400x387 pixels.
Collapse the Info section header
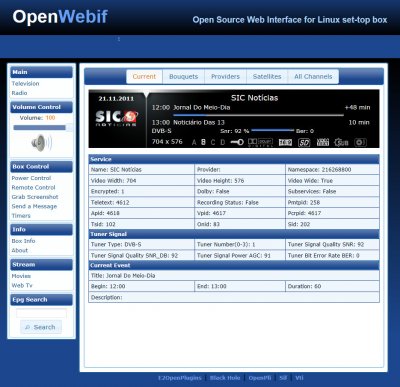(x=41, y=229)
